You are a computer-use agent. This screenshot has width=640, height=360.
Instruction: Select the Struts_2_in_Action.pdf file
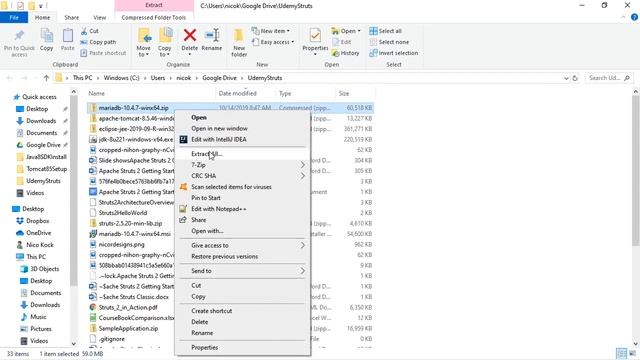[128, 307]
